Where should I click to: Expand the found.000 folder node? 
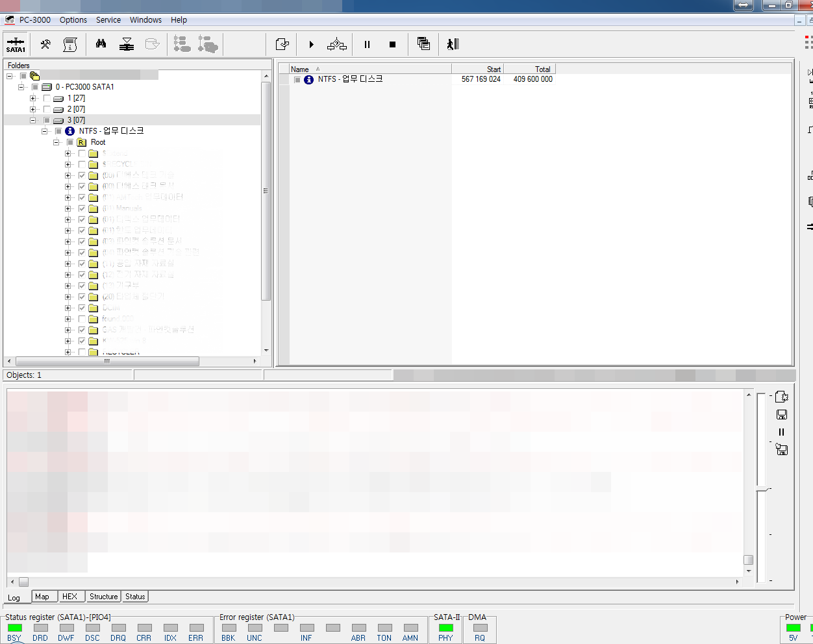tap(68, 319)
